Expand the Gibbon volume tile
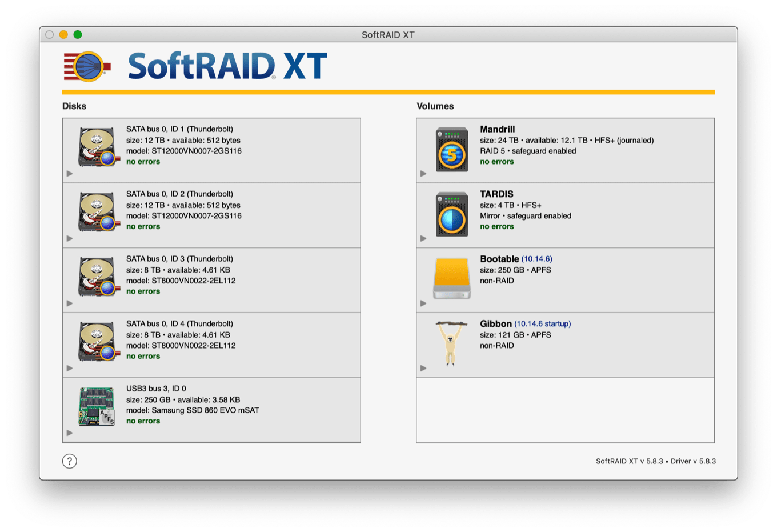The width and height of the screenshot is (777, 532). pyautogui.click(x=423, y=368)
